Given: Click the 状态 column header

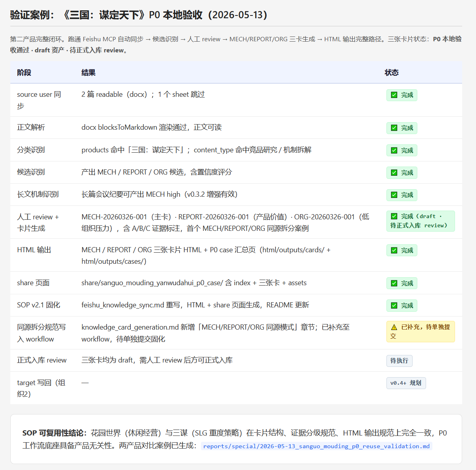Looking at the screenshot, I should pos(392,73).
